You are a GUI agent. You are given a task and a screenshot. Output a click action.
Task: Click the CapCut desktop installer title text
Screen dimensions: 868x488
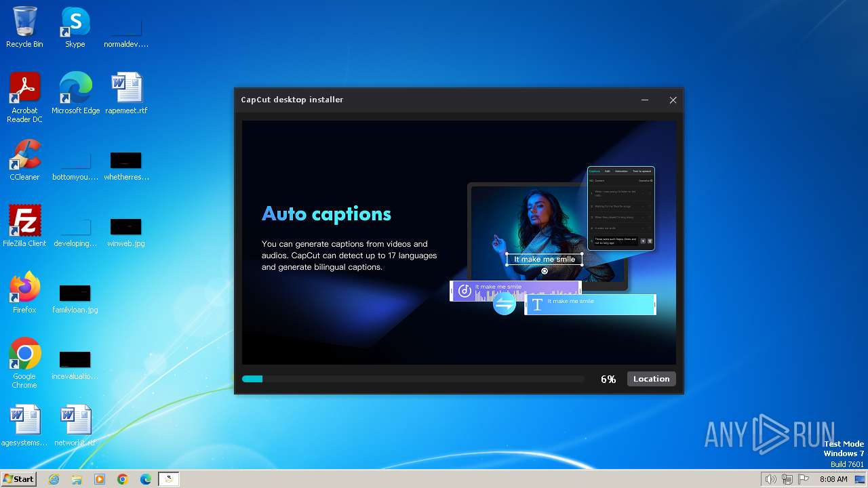[292, 100]
